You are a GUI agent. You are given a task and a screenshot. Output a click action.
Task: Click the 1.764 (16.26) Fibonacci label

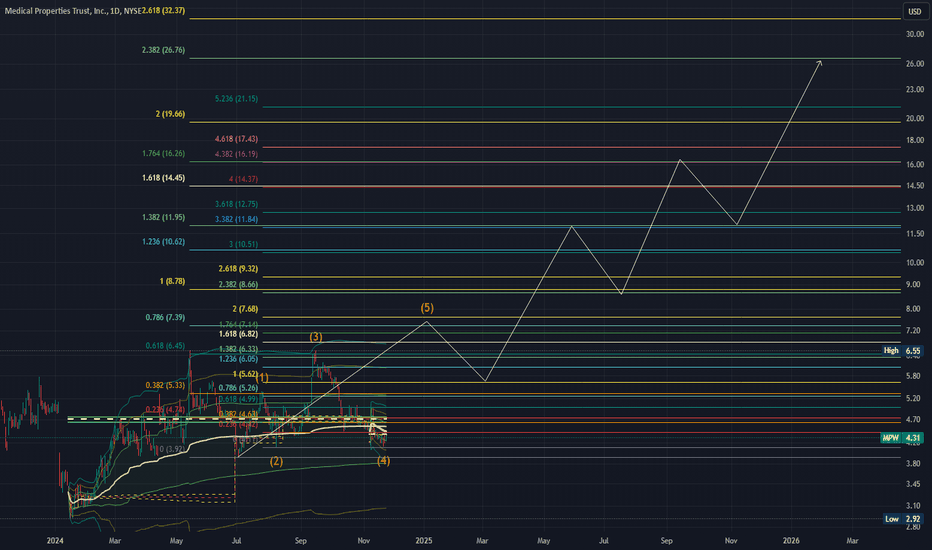[x=163, y=153]
